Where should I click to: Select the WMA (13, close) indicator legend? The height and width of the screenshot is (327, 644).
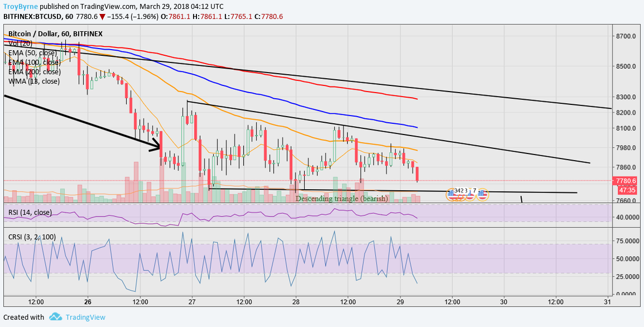click(x=33, y=81)
